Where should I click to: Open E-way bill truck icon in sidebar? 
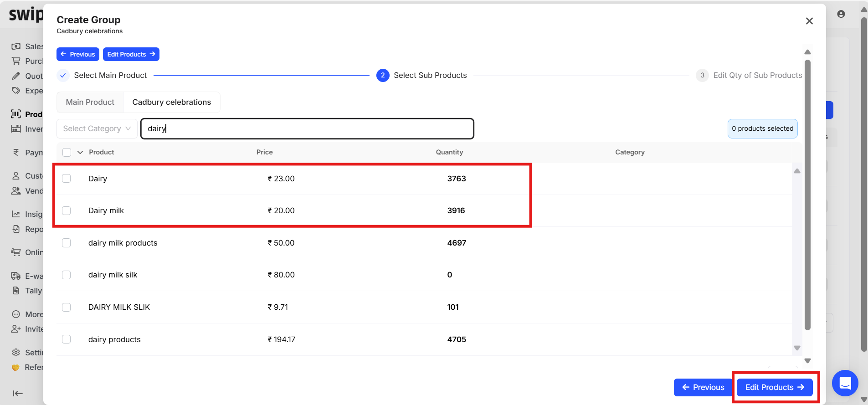coord(16,276)
